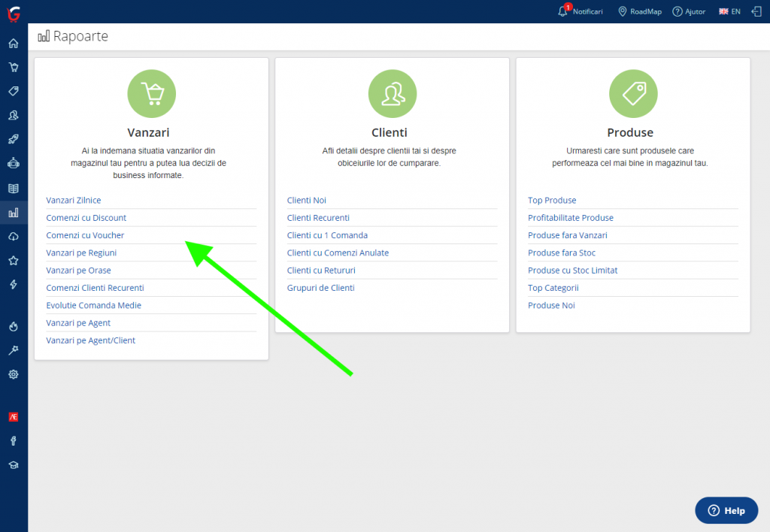Click the rocket icon in the sidebar
The height and width of the screenshot is (532, 770).
[14, 139]
